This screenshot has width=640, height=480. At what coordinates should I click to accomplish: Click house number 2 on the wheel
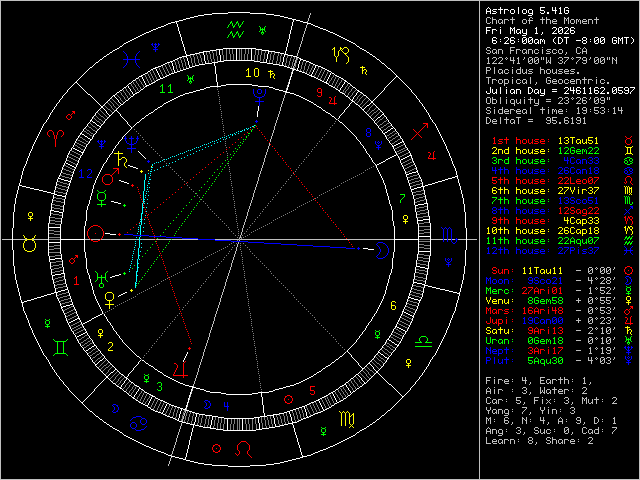(x=110, y=347)
